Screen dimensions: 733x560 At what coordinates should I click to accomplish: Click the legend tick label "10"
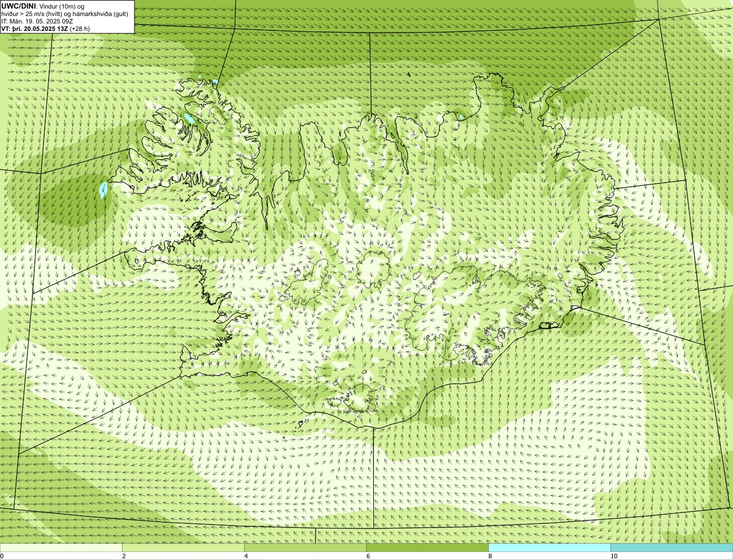[614, 556]
